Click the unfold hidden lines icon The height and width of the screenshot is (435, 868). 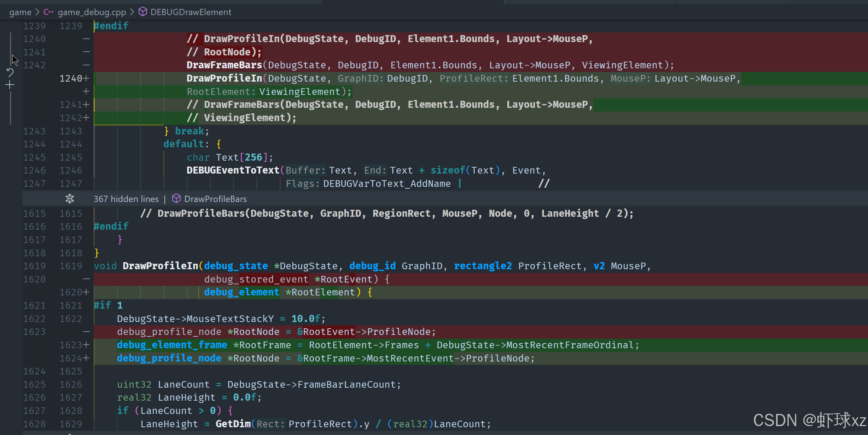[x=70, y=199]
